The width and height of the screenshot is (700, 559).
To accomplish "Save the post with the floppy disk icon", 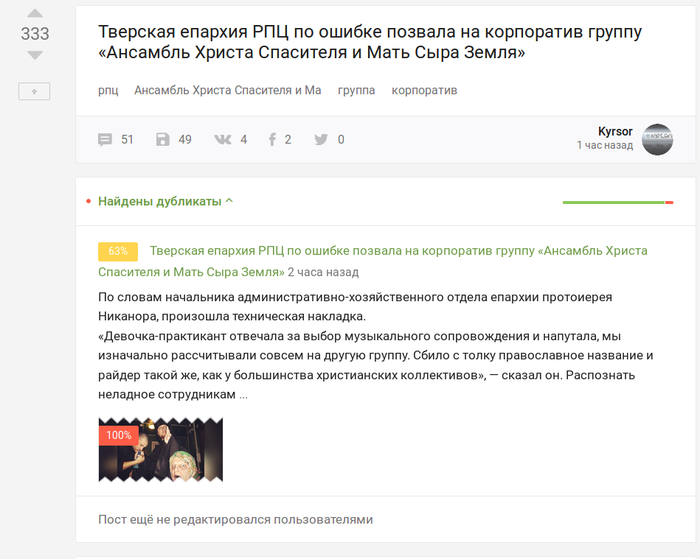I will pyautogui.click(x=163, y=140).
